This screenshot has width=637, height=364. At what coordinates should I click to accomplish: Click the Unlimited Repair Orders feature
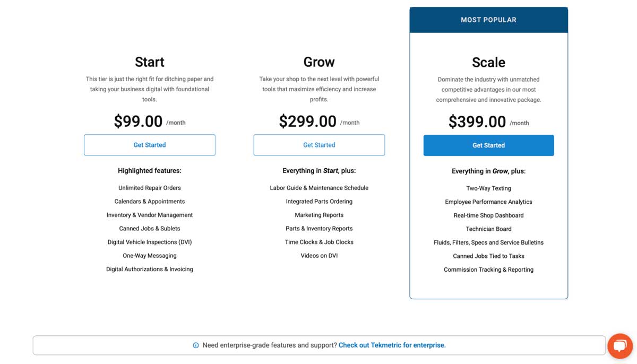tap(149, 187)
